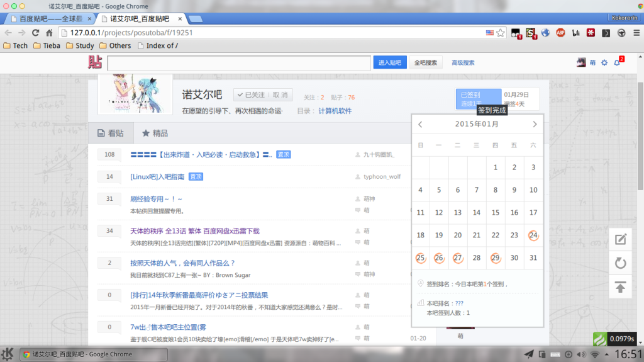Viewport: 644px width, 362px height.
Task: Open the KDE application launcher icon
Action: click(x=8, y=354)
